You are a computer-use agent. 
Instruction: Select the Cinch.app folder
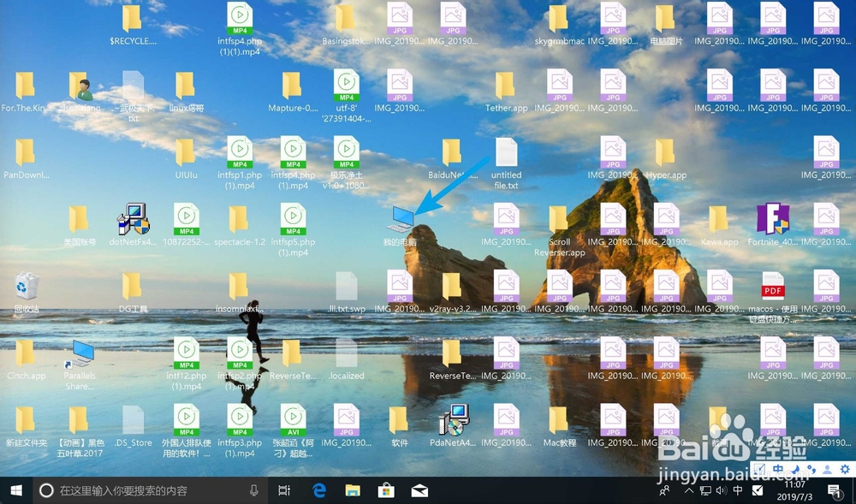tap(26, 359)
